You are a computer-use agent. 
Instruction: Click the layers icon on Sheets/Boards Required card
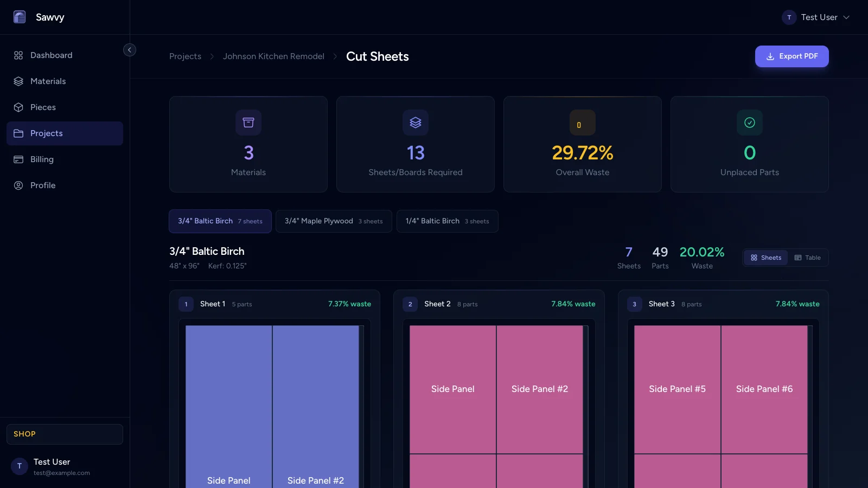[416, 122]
